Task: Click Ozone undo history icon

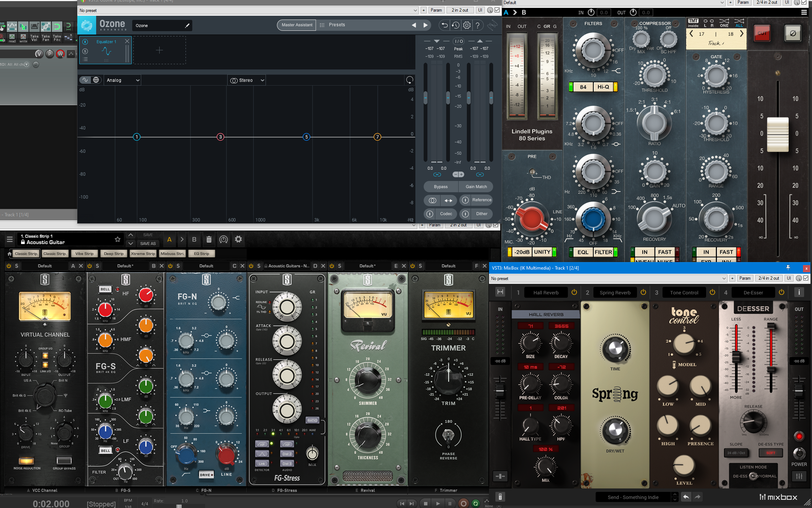Action: [x=456, y=25]
